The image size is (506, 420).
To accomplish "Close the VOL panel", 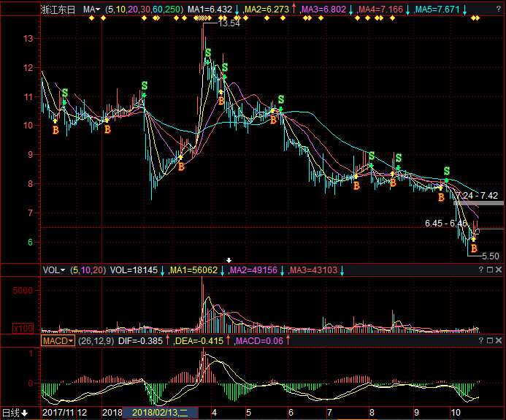I will 499,270.
